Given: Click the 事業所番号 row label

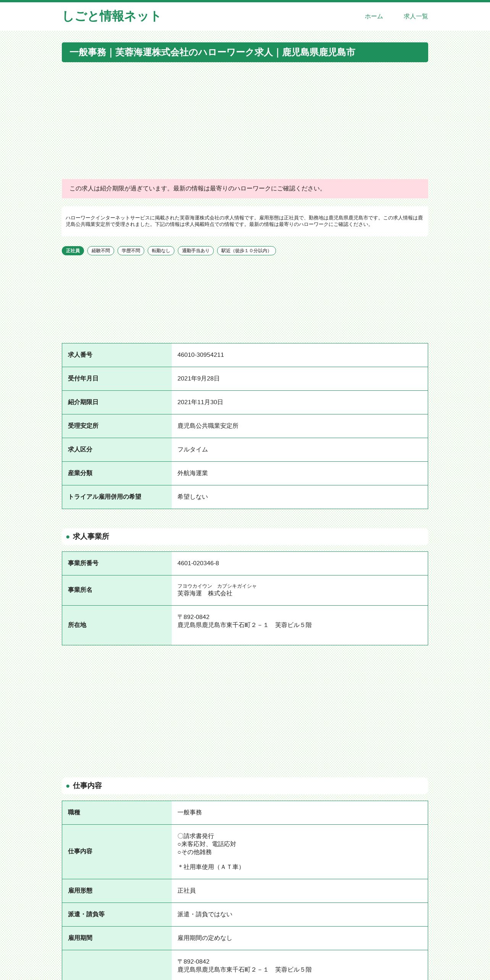Looking at the screenshot, I should 83,563.
